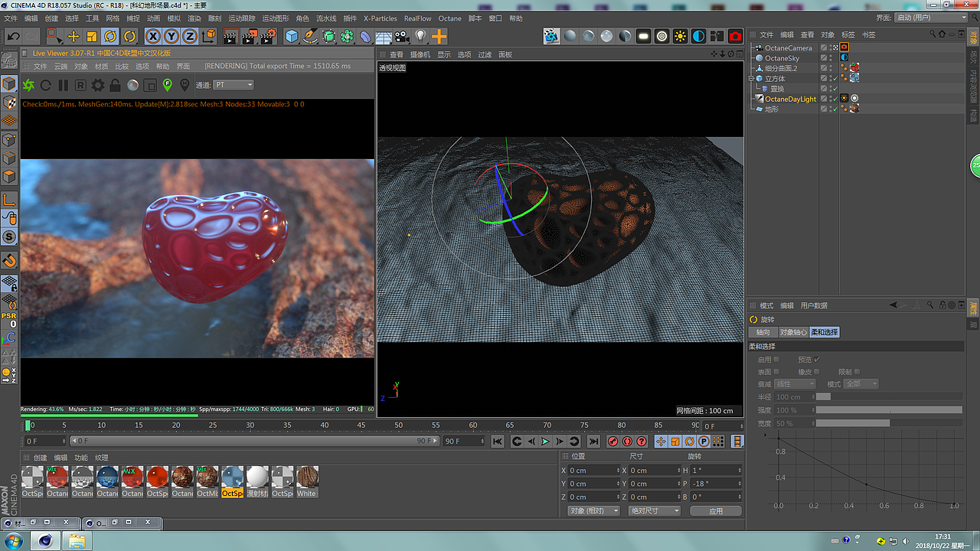Switch to the 轴向 tab
980x551 pixels.
click(763, 332)
